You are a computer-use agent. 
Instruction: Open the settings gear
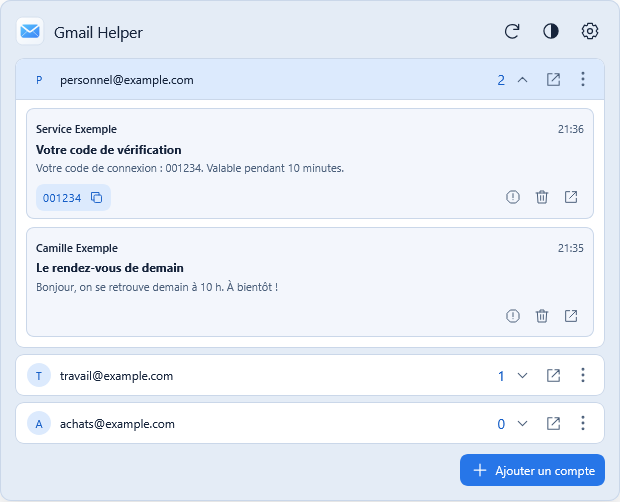point(590,31)
